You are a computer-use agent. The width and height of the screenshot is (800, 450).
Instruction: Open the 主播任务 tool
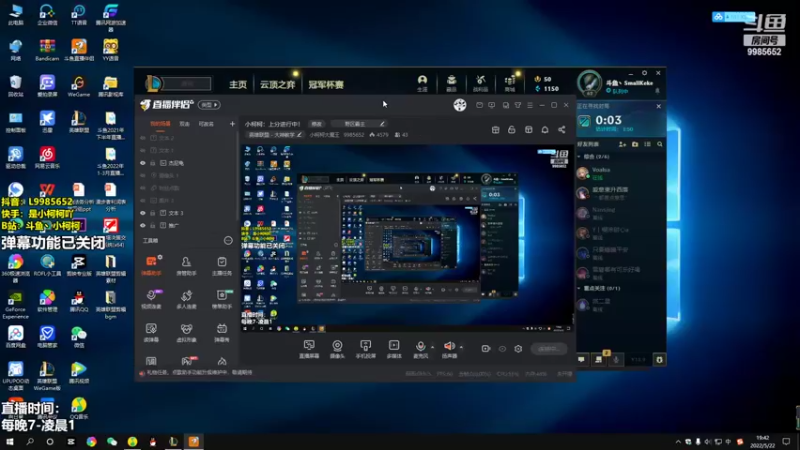(x=221, y=265)
